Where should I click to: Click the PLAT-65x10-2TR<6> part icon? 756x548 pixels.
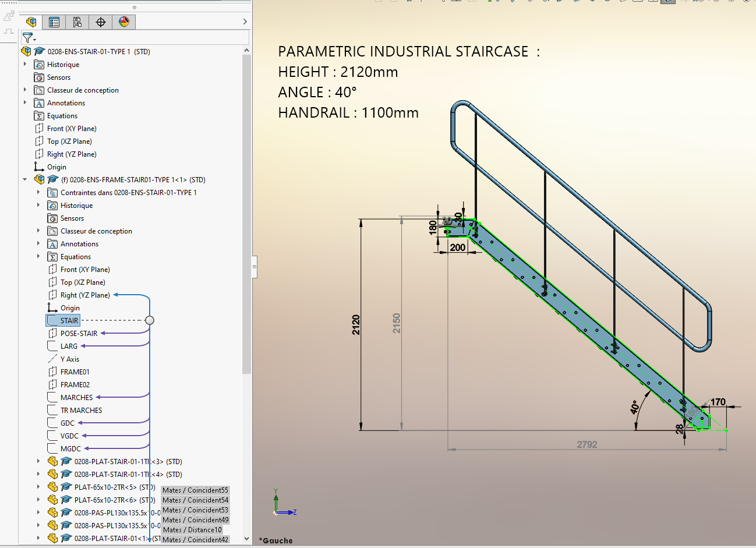[x=52, y=500]
